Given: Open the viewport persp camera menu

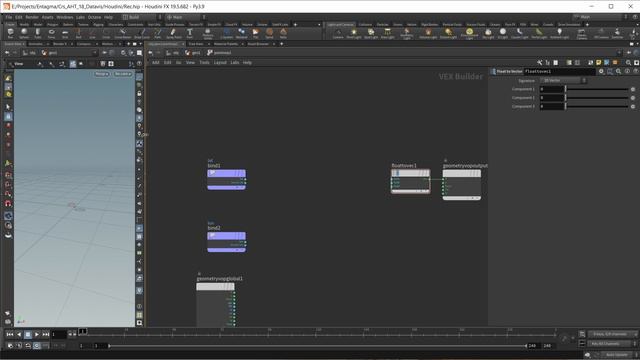Looking at the screenshot, I should pos(102,74).
